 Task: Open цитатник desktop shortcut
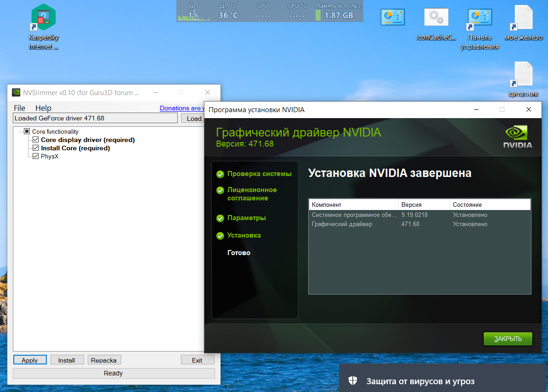[x=523, y=80]
